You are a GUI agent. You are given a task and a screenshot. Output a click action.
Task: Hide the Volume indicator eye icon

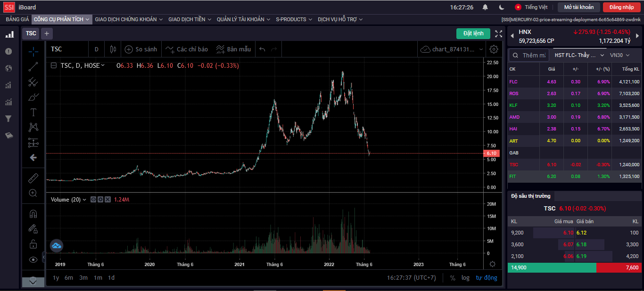point(93,200)
